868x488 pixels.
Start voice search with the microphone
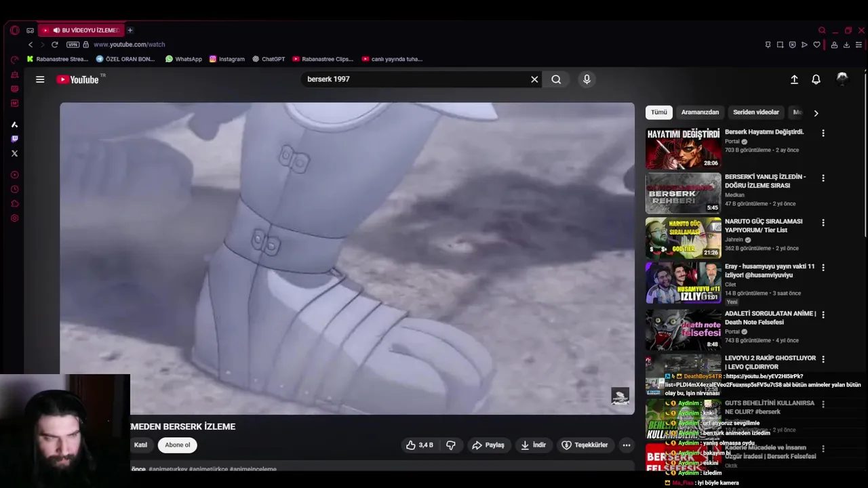[x=587, y=79]
